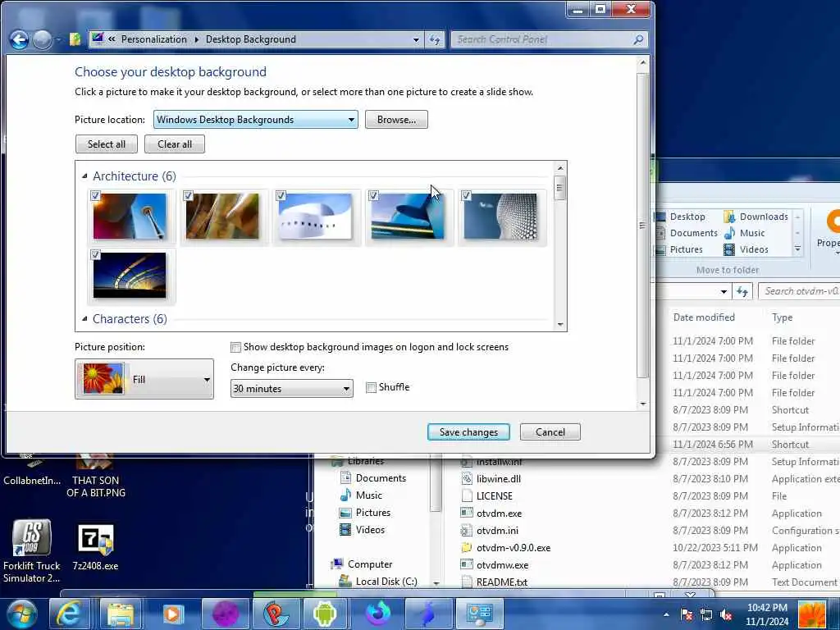
Task: Click the wallpaper list scrollbar thumb
Action: tap(559, 188)
